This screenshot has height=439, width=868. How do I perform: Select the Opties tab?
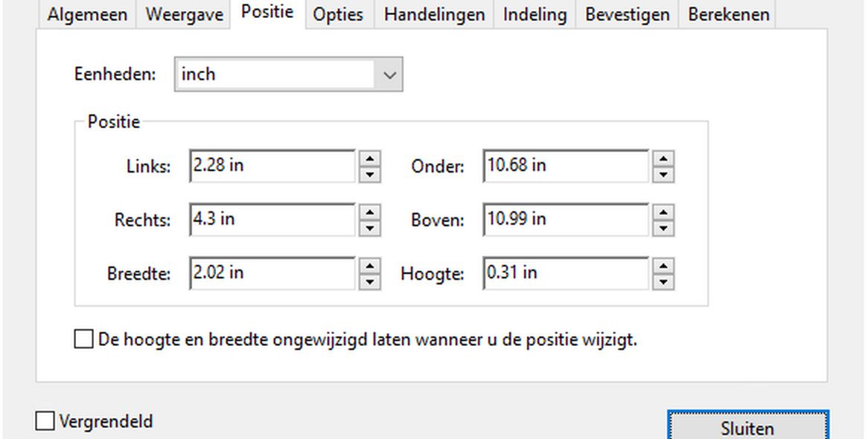[338, 15]
